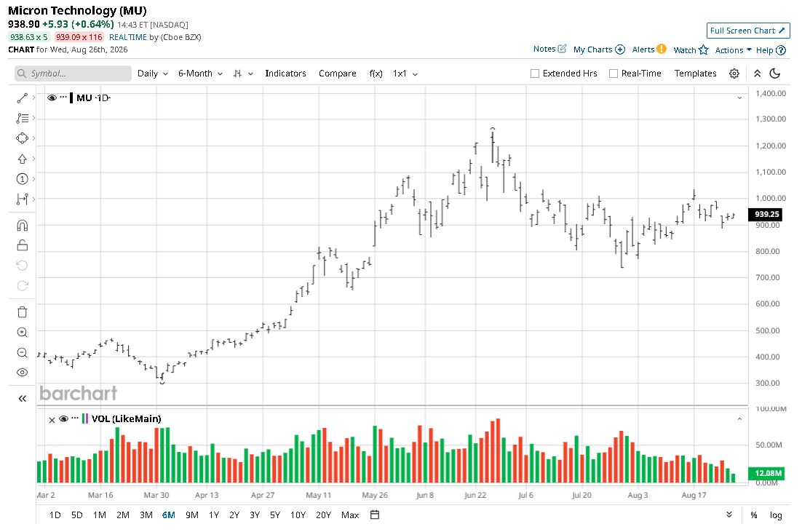
Task: Open the Fibonacci and text tools icon
Action: click(22, 118)
